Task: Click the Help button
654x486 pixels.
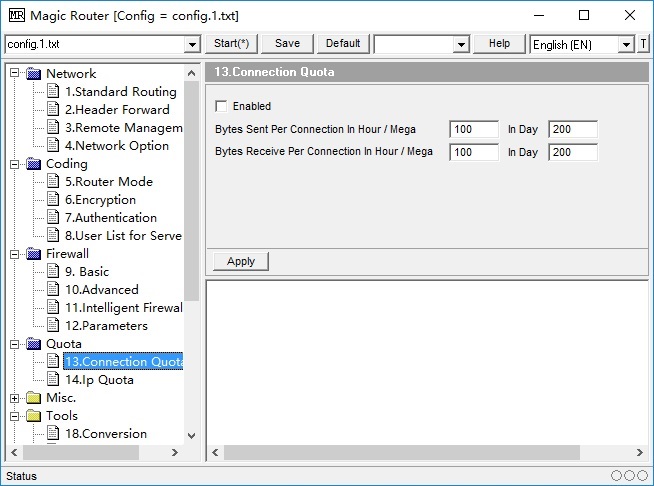Action: [x=499, y=44]
